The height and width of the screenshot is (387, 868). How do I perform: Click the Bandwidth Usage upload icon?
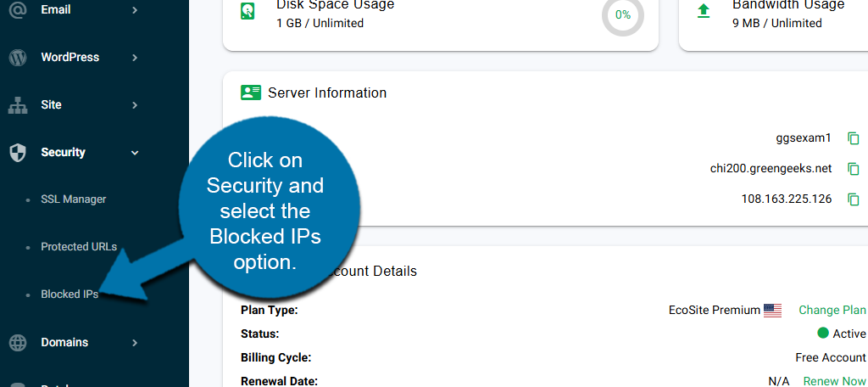(703, 12)
